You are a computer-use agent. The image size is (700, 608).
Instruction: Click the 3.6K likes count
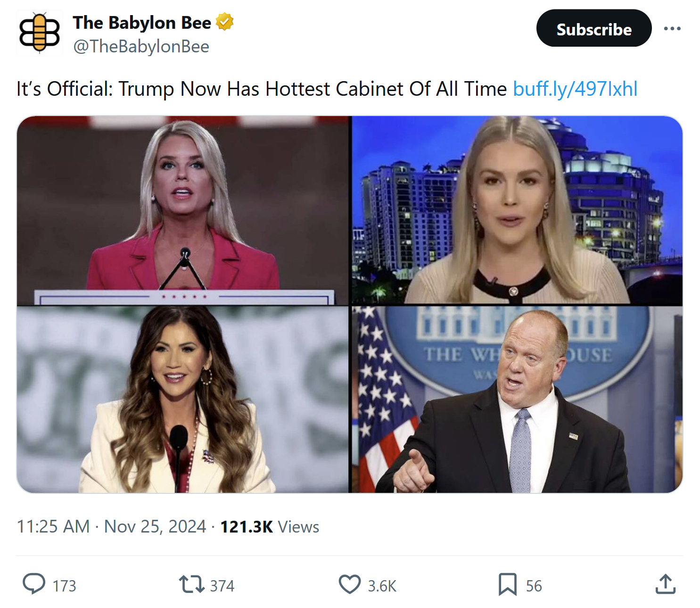coord(382,586)
